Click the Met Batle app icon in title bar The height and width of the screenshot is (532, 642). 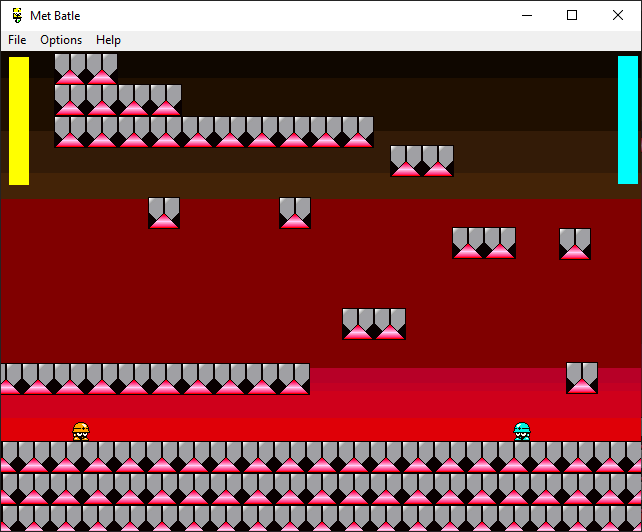pos(17,16)
